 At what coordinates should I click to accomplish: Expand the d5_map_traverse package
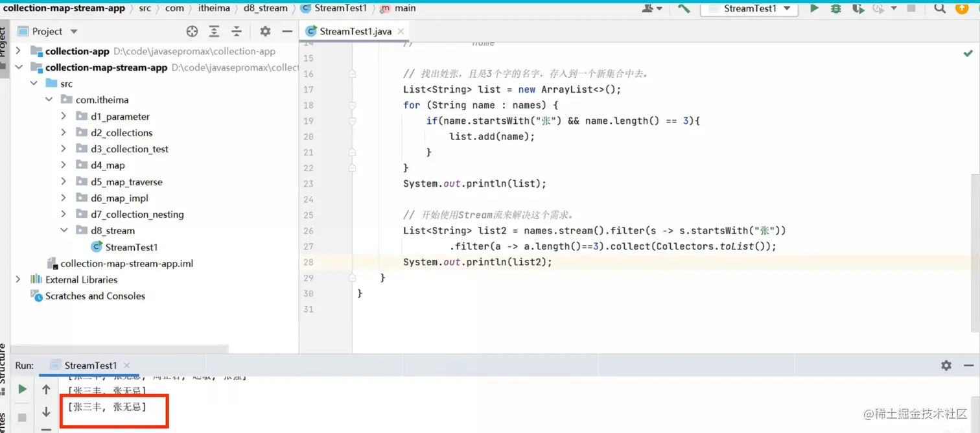point(64,181)
